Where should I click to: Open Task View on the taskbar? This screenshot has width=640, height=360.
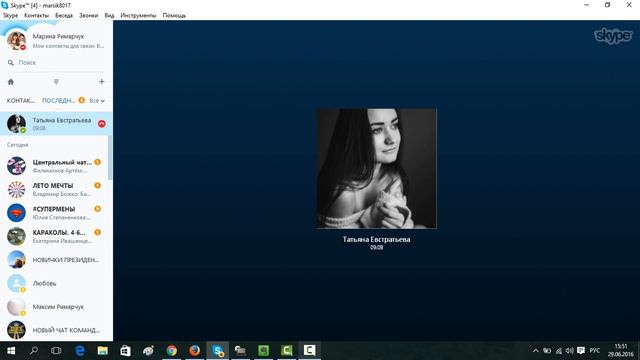coord(56,351)
